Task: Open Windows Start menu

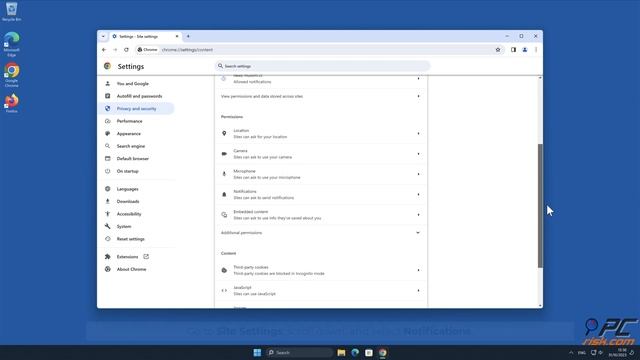Action: tap(257, 353)
